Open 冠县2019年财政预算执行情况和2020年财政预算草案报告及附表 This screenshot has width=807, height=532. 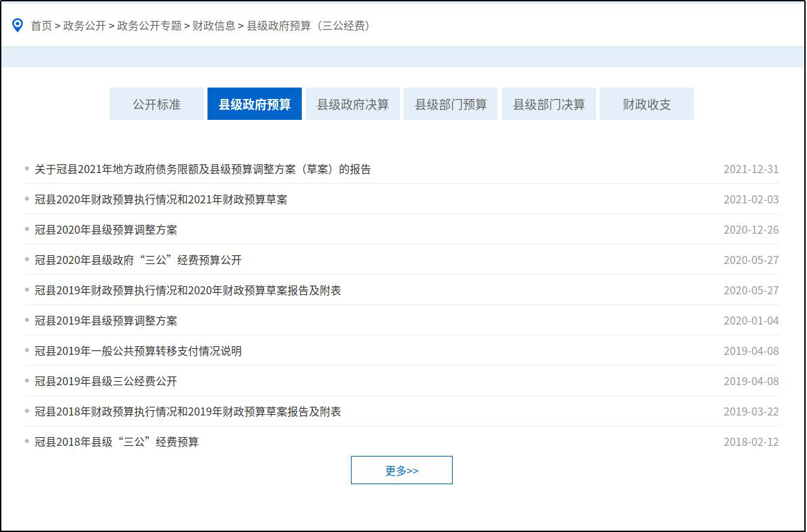coord(188,291)
